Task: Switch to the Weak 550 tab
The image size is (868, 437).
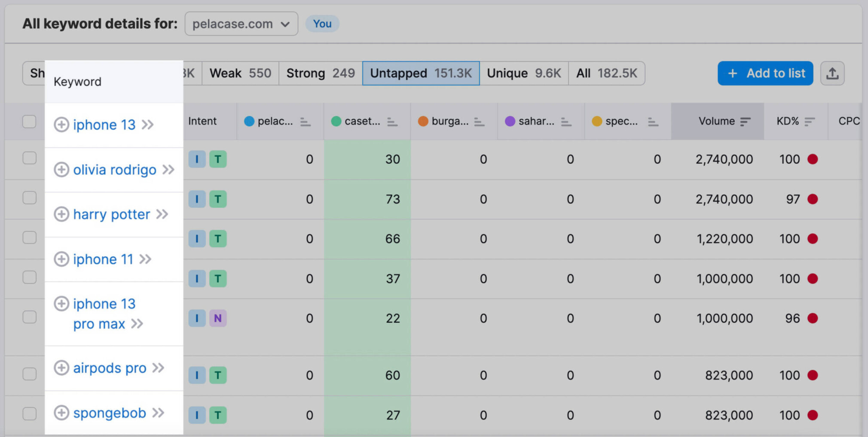Action: tap(240, 73)
